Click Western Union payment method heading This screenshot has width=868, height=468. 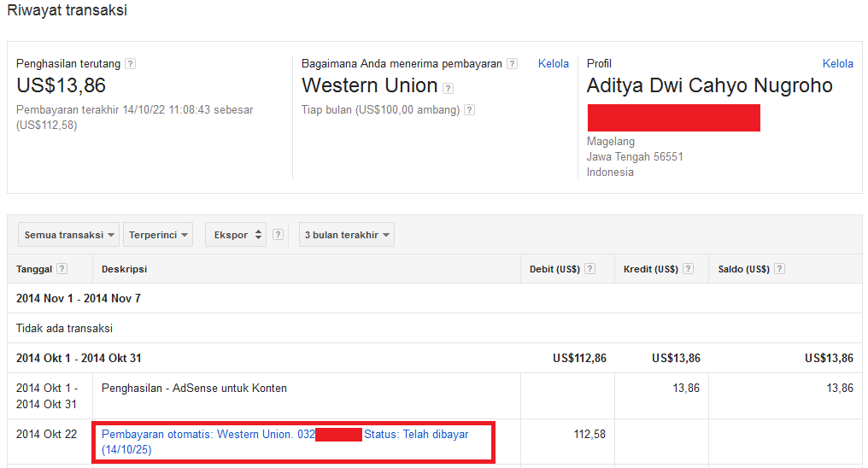(x=369, y=85)
